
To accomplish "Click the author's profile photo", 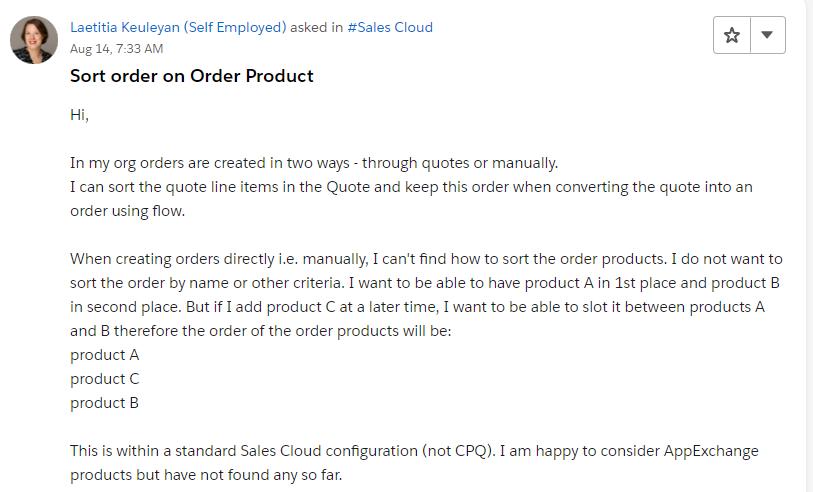I will click(34, 40).
